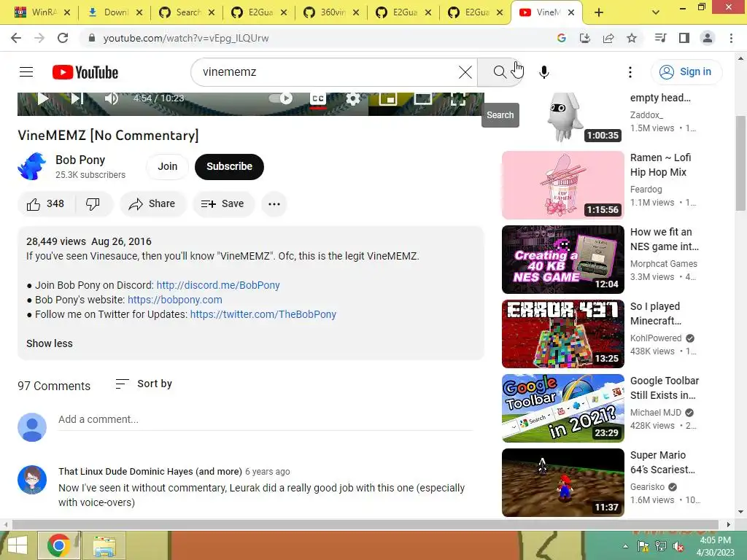Open File Explorer from taskbar
This screenshot has width=747, height=560.
click(x=104, y=545)
